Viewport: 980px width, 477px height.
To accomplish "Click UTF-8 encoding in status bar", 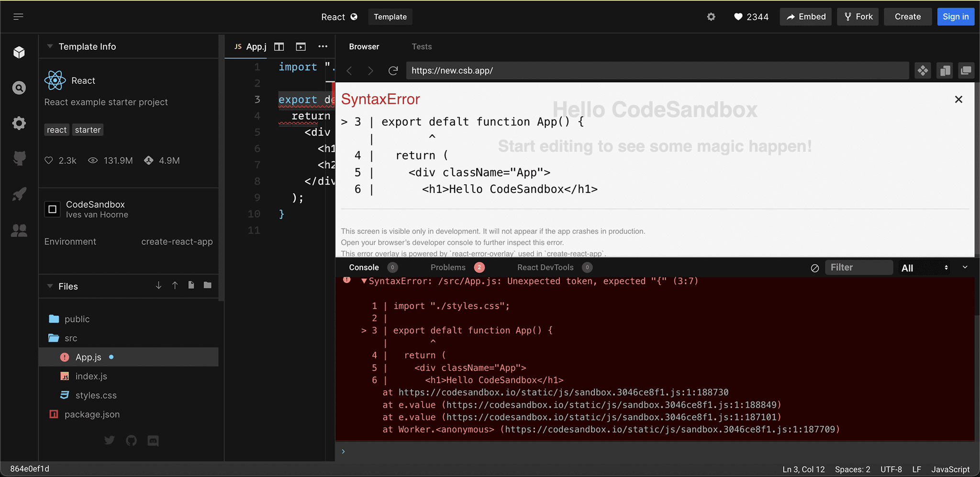I will pos(891,469).
